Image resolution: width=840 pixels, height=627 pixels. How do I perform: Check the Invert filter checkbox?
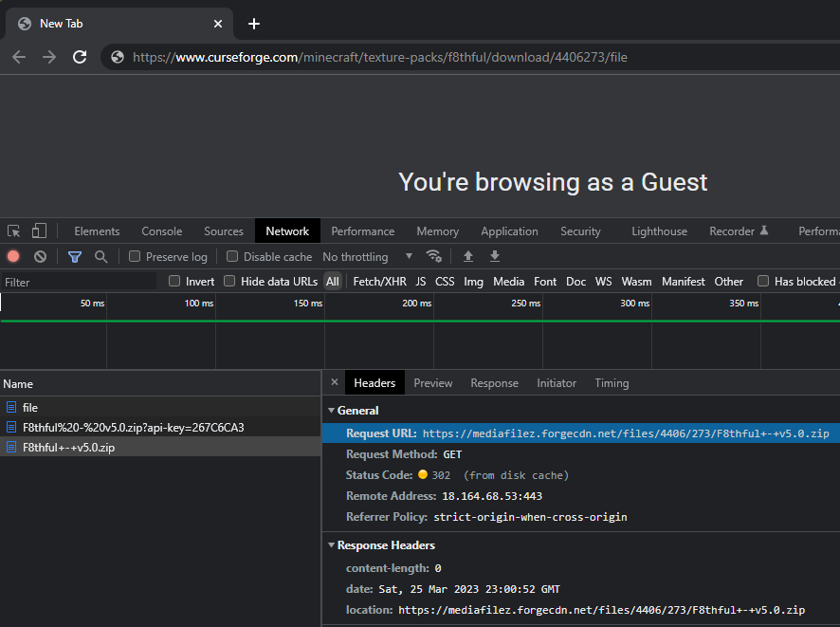click(174, 282)
